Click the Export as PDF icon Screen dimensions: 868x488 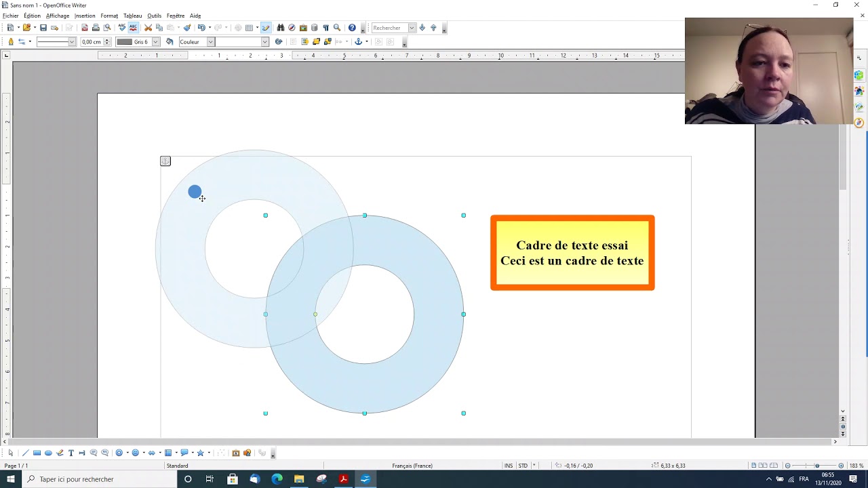click(x=85, y=28)
